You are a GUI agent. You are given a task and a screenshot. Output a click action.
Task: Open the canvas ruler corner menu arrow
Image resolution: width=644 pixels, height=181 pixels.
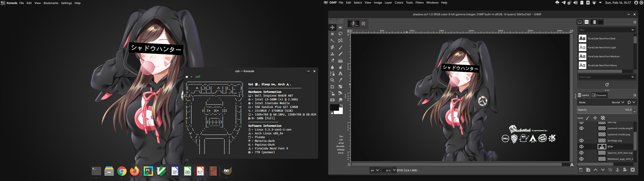[x=349, y=31]
